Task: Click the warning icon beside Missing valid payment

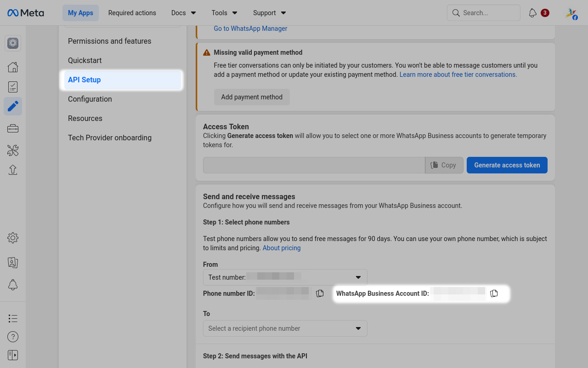Action: coord(207,52)
